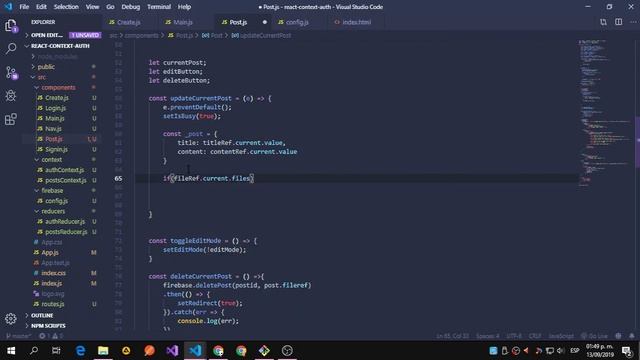
Task: Click the notifications bell in status bar
Action: click(631, 336)
